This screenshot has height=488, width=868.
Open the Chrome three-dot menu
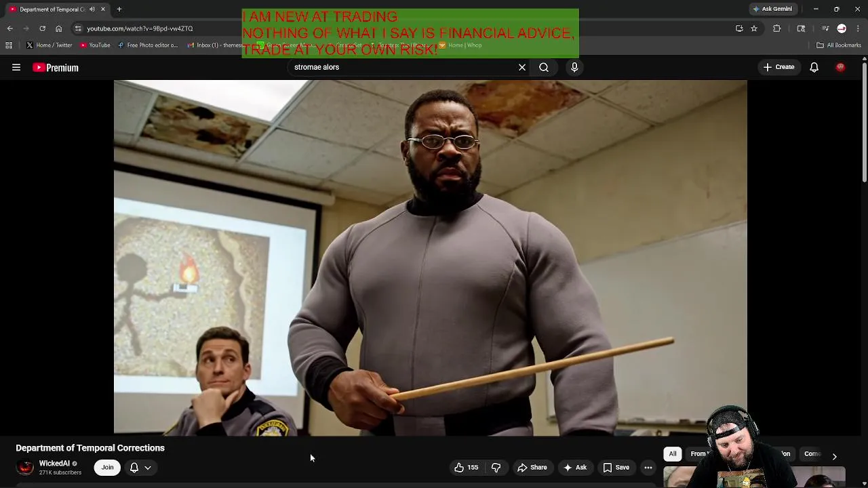pyautogui.click(x=858, y=28)
